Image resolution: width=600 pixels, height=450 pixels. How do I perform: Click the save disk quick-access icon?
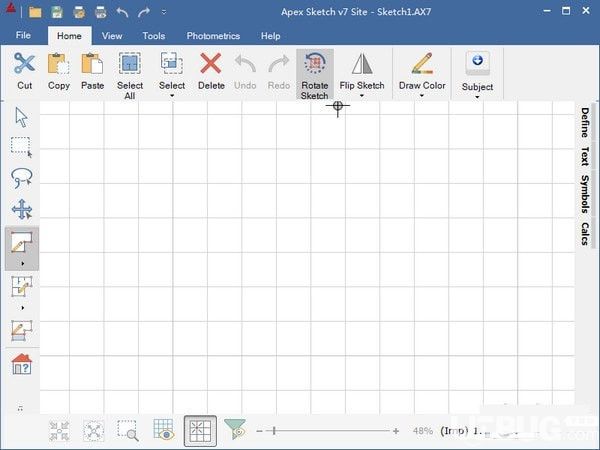57,12
